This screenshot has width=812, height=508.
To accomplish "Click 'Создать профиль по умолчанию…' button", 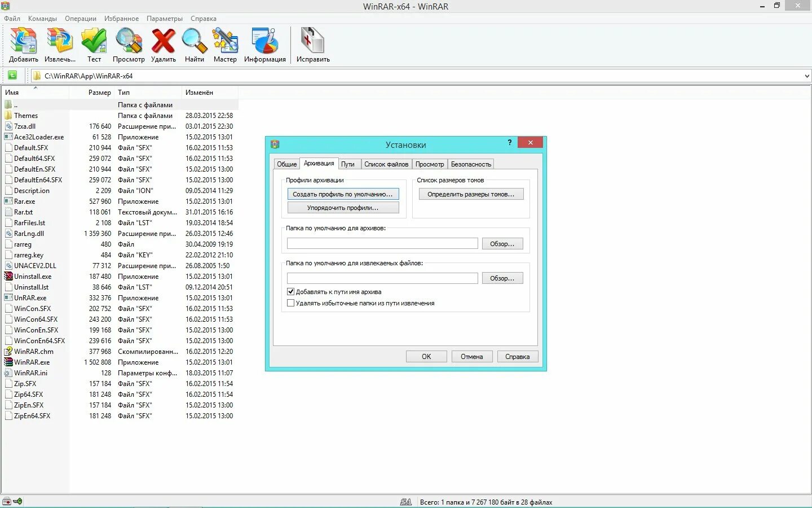I will click(x=343, y=194).
